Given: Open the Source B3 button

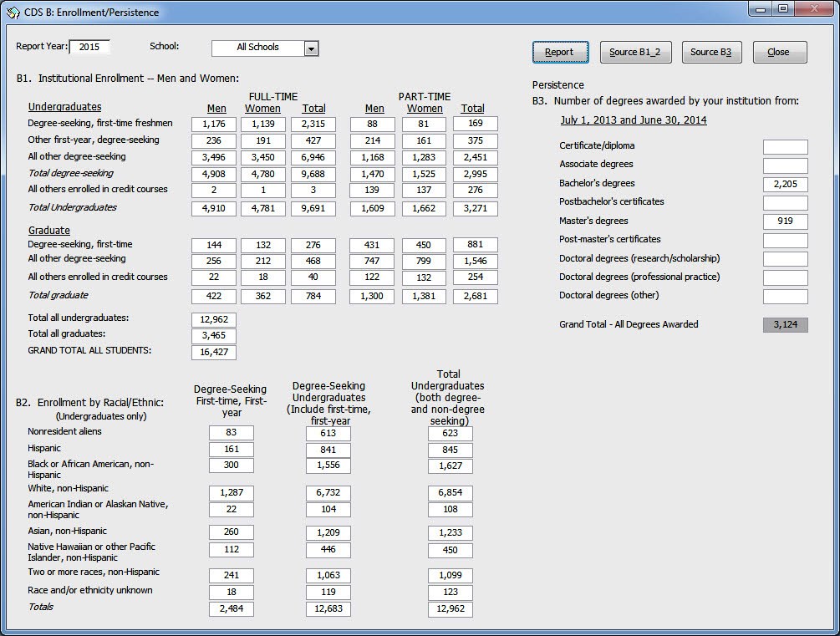Looking at the screenshot, I should [711, 52].
